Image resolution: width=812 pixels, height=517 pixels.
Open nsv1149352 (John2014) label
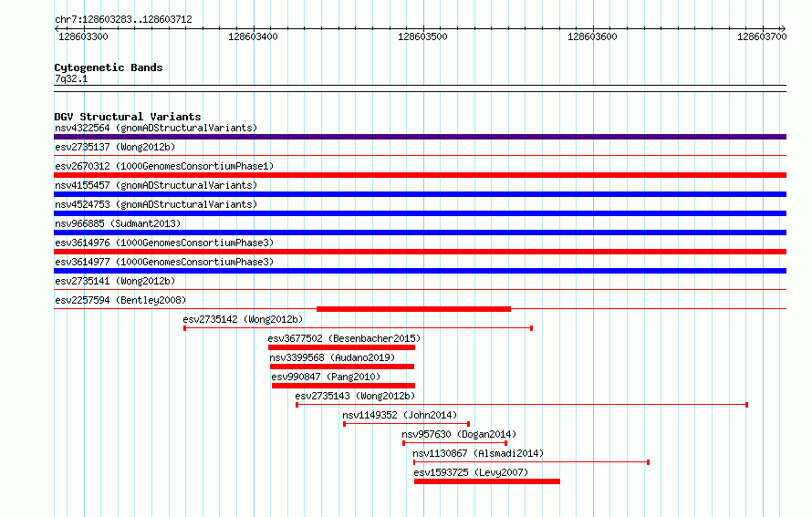(400, 415)
